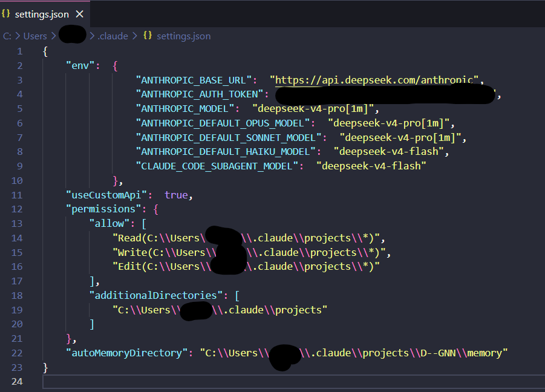Click the Write(...) permission entry
This screenshot has height=392, width=545.
coord(249,252)
